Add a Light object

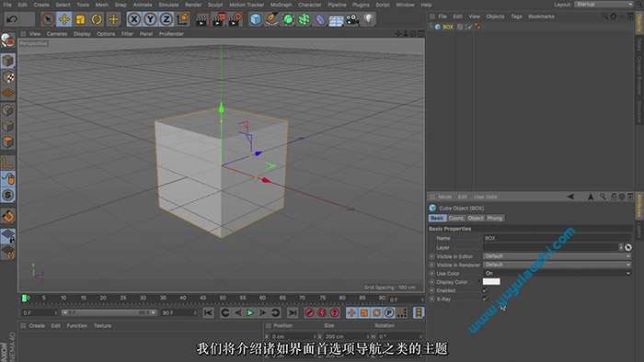click(x=368, y=19)
